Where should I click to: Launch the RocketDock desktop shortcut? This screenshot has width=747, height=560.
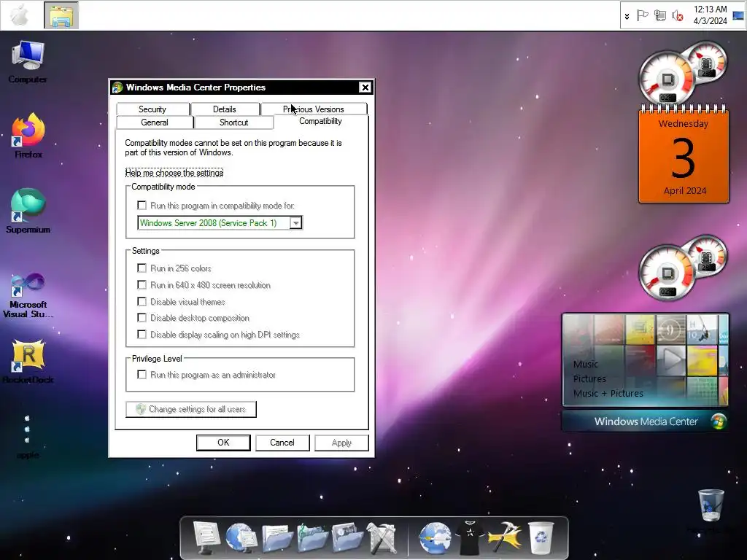28,361
